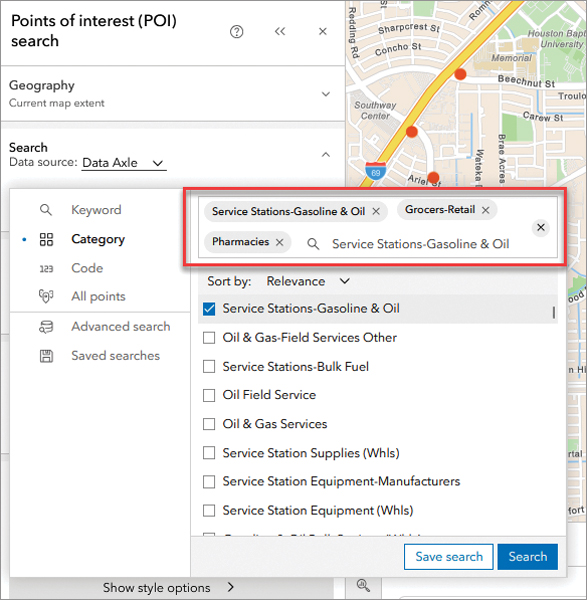Screen dimensions: 587x600
Task: Click the Advanced search database icon
Action: coord(46,327)
